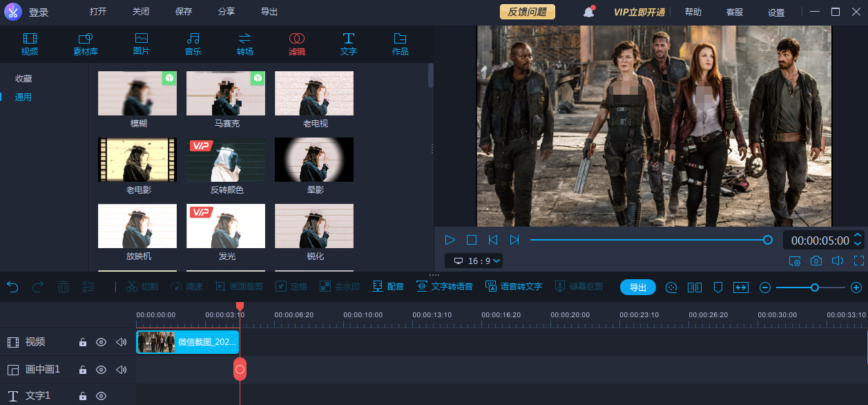
Task: Click the 画面裁剪 crop tool
Action: 239,287
